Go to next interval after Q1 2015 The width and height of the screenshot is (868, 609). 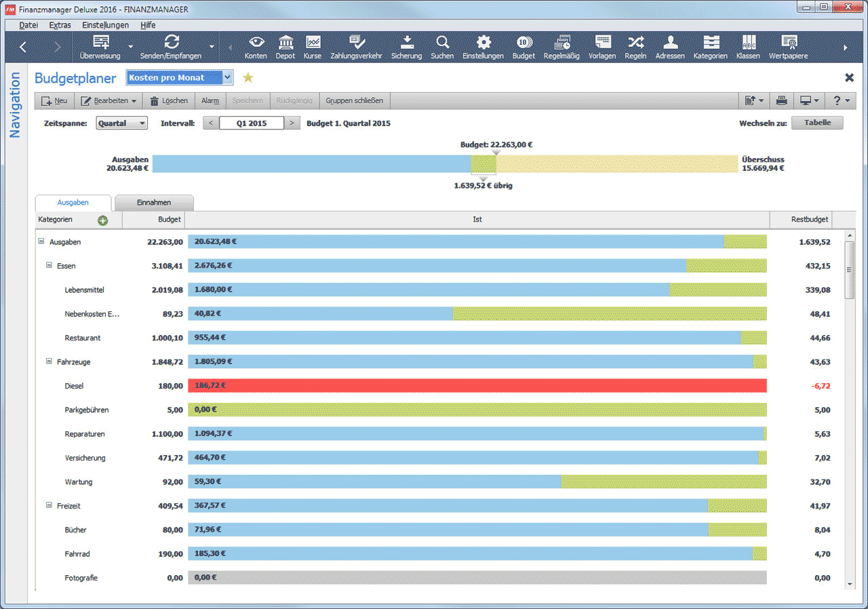292,123
